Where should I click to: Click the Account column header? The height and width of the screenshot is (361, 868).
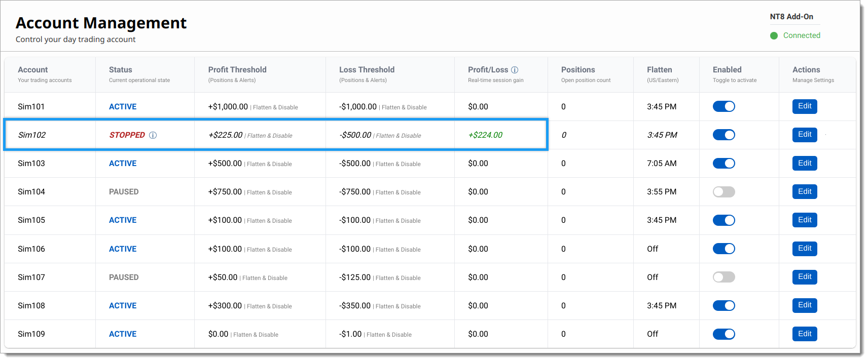point(32,70)
